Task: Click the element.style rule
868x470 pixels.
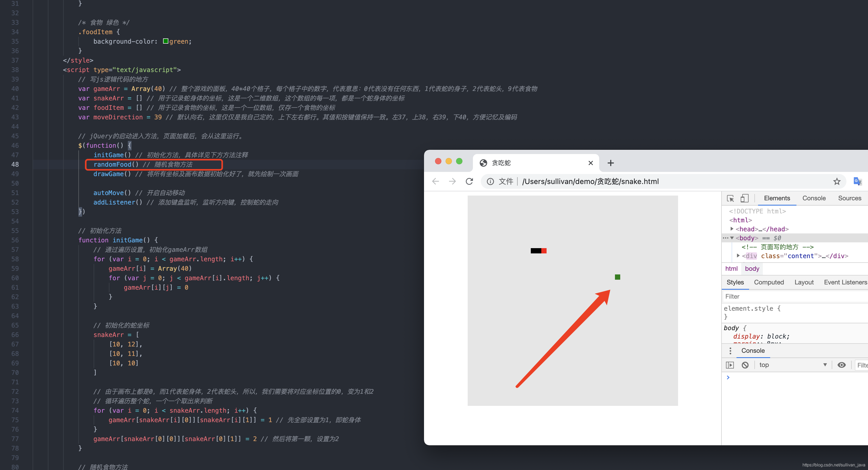Action: point(752,308)
